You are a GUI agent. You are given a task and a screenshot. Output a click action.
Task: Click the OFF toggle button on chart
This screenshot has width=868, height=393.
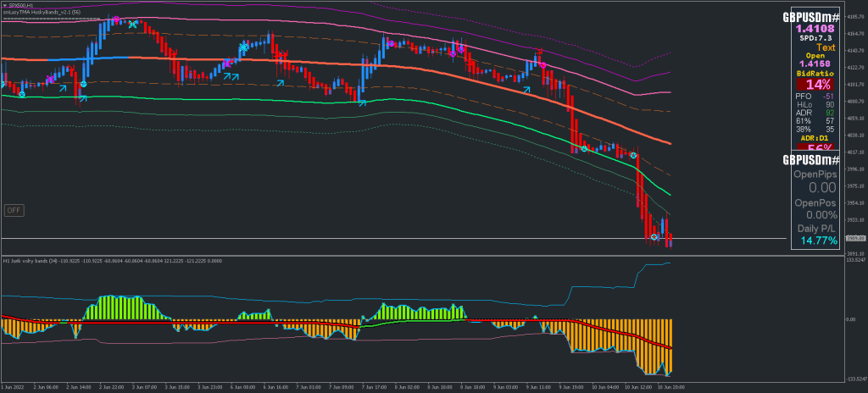pos(13,209)
